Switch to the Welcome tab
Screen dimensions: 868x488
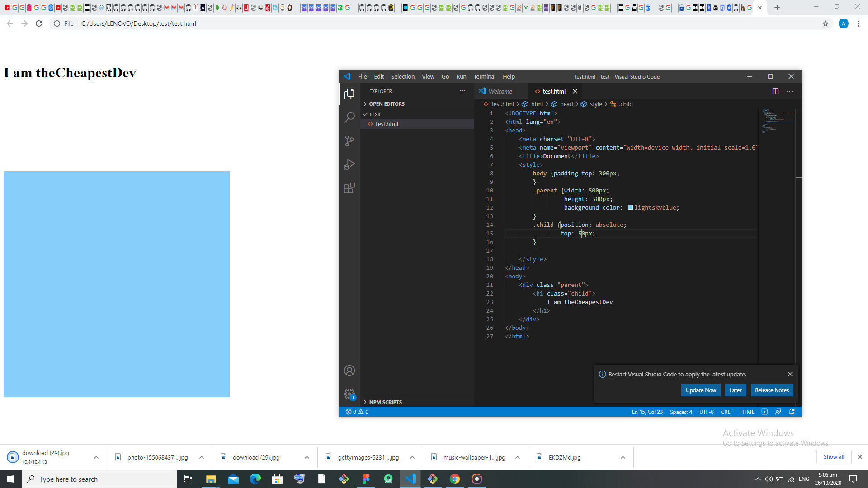(501, 91)
